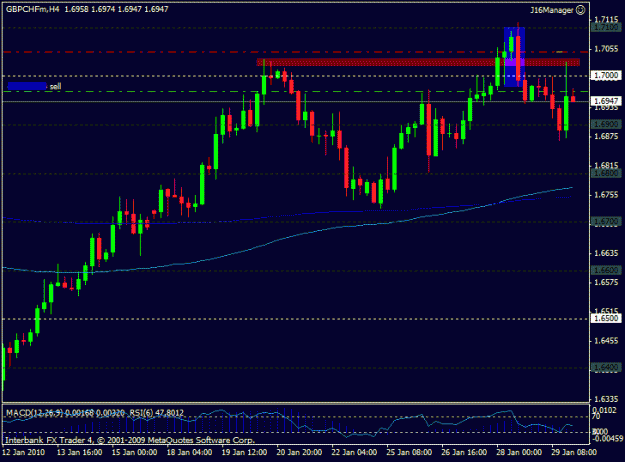The height and width of the screenshot is (462, 625).
Task: Click the 1.7055 price axis label
Action: (x=606, y=49)
